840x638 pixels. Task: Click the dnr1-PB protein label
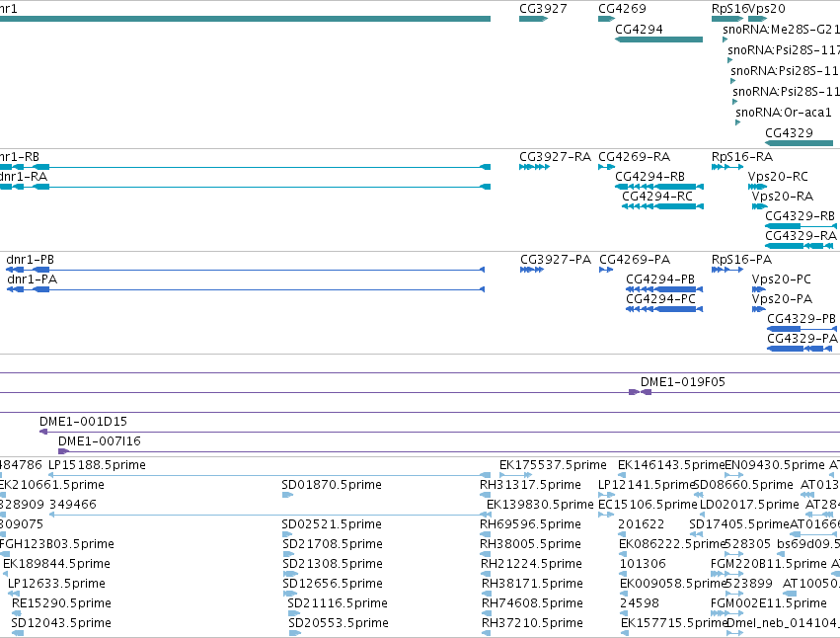(30, 260)
